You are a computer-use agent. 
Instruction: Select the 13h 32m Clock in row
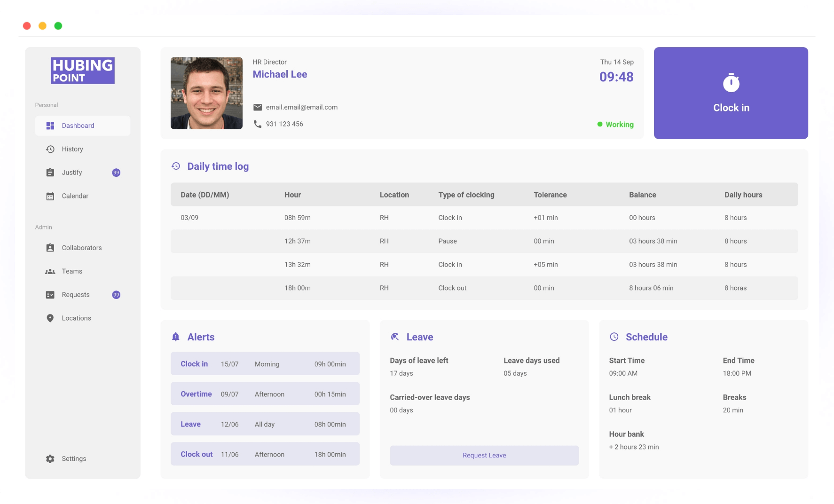[484, 265]
